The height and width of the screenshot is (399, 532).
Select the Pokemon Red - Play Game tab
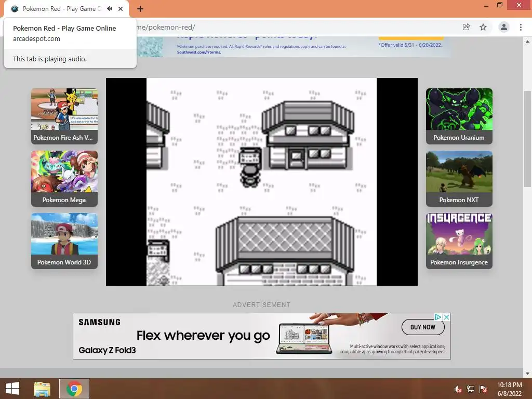click(66, 9)
